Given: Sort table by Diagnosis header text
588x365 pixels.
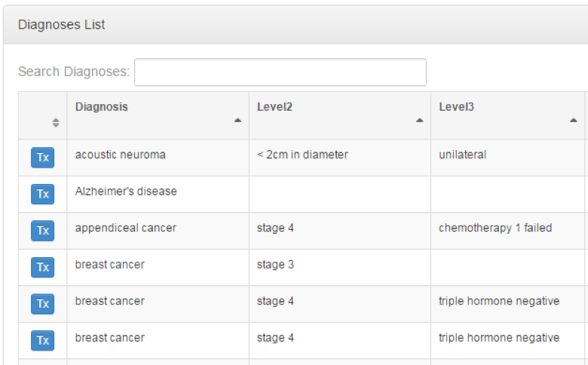Looking at the screenshot, I should tap(102, 107).
